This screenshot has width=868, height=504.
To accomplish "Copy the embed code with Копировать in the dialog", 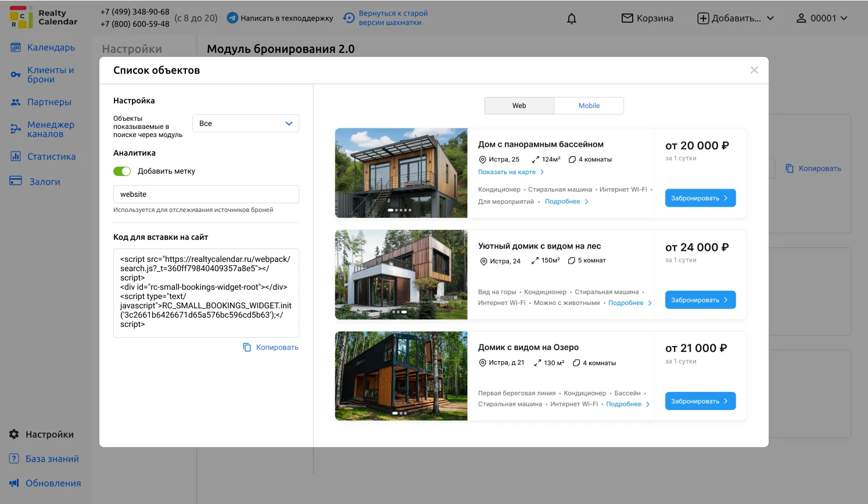I will (x=271, y=347).
